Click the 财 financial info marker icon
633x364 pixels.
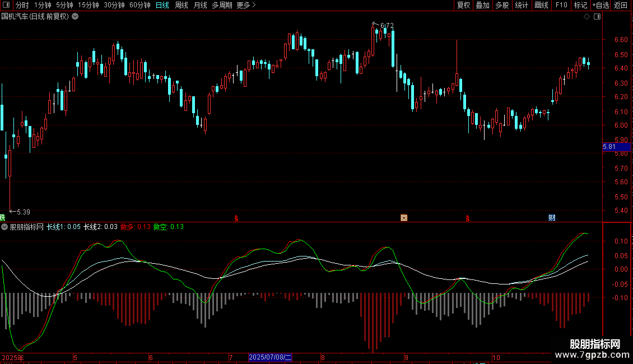[x=552, y=217]
